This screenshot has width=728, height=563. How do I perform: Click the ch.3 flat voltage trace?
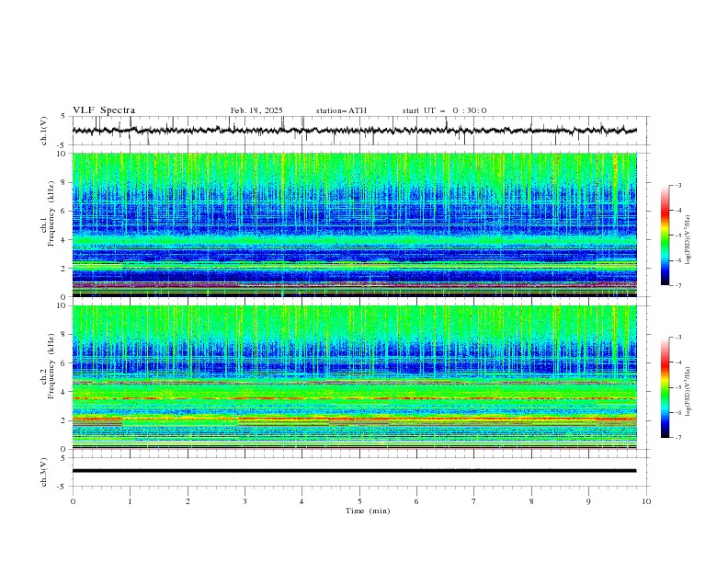pos(355,471)
